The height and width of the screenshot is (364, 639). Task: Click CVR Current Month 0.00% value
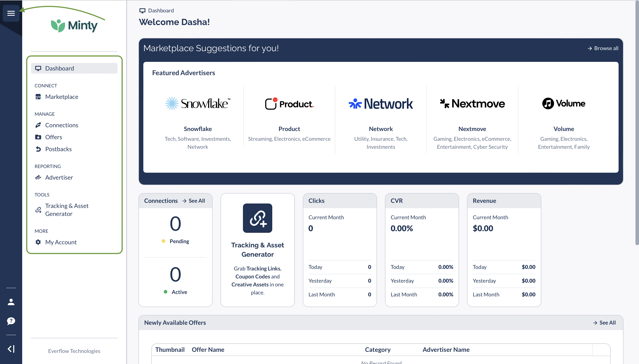[402, 228]
